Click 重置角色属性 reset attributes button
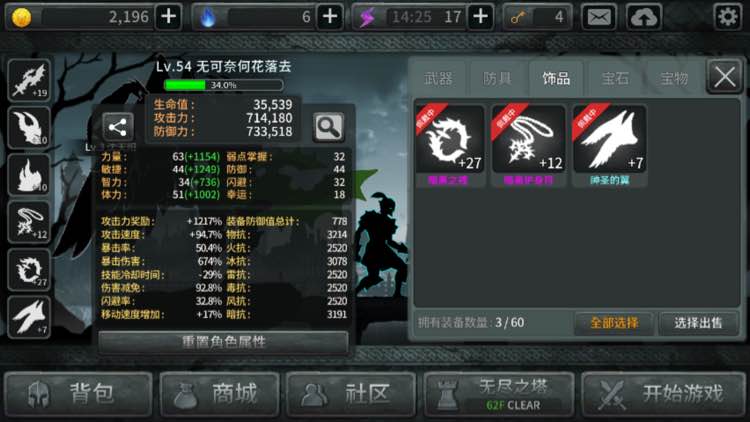Viewport: 750px width, 422px height. pos(223,342)
